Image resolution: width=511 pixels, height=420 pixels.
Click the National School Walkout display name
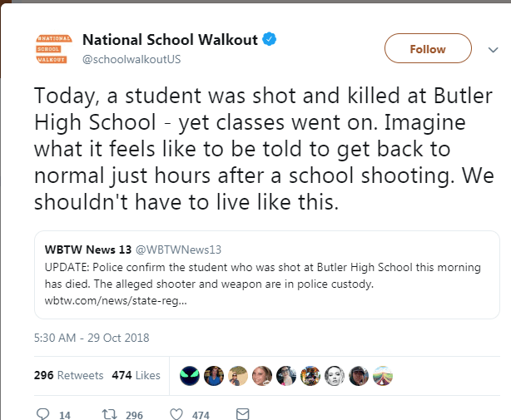[x=171, y=39]
